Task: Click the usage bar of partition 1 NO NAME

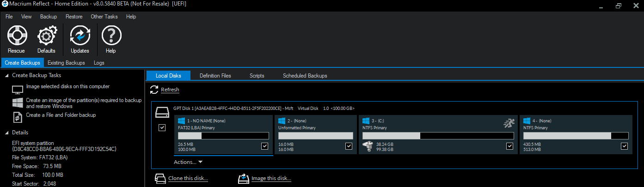Action: (223, 136)
